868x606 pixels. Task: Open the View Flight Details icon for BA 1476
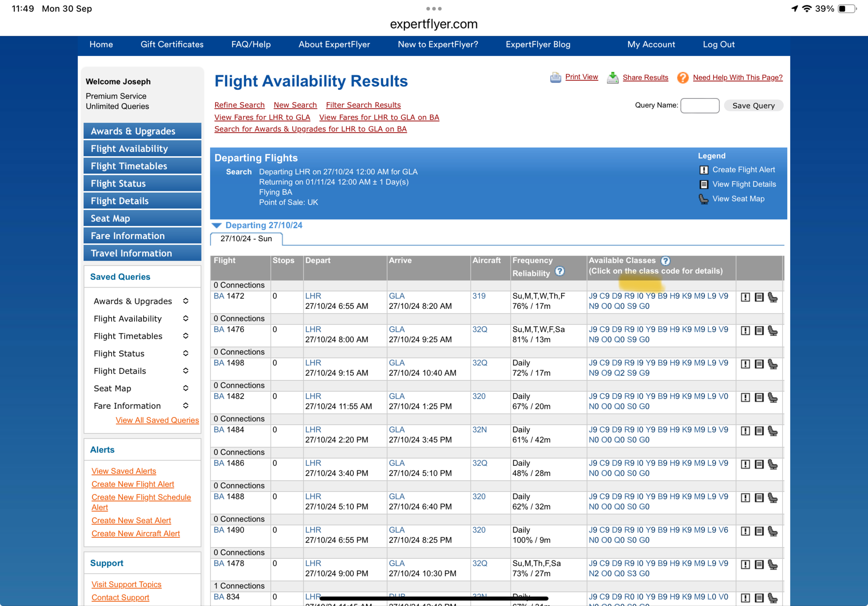759,331
